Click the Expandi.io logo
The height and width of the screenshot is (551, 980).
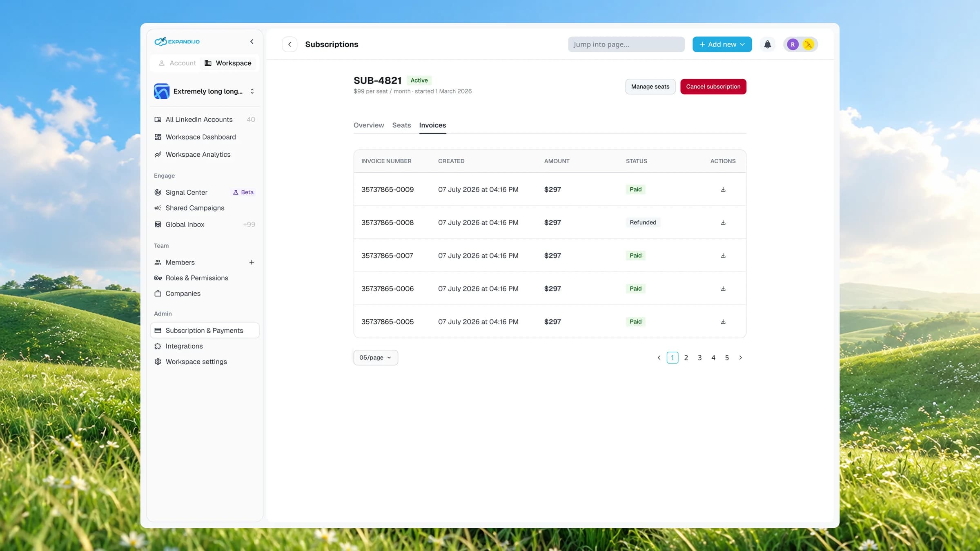pyautogui.click(x=177, y=42)
